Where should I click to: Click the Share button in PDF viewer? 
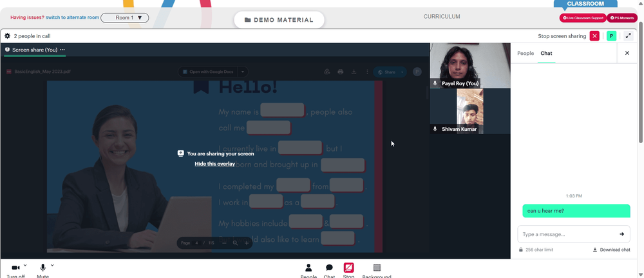click(386, 72)
